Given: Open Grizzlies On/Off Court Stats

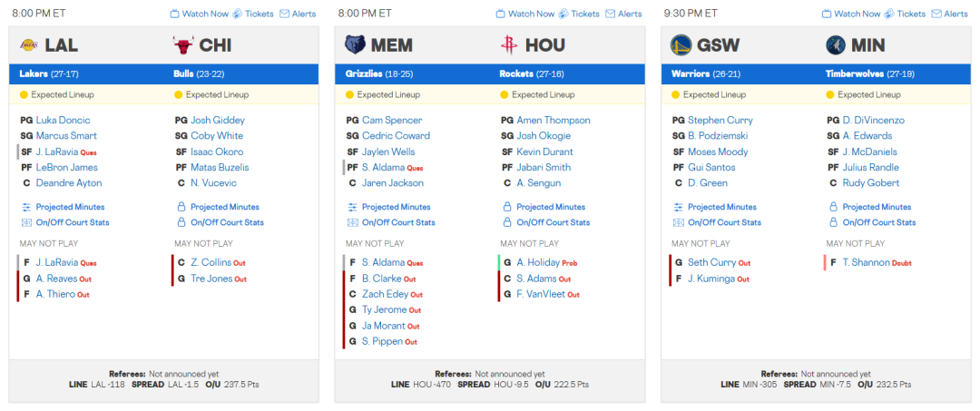Looking at the screenshot, I should [398, 222].
